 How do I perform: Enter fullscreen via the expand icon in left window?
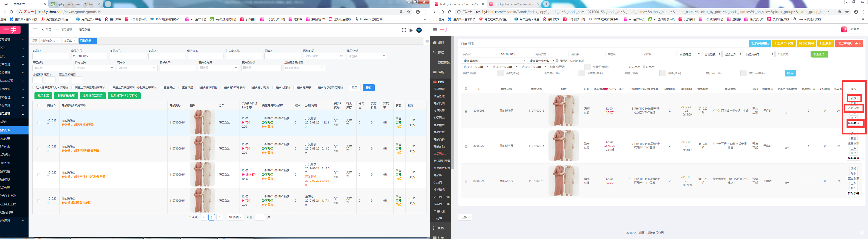click(x=404, y=30)
